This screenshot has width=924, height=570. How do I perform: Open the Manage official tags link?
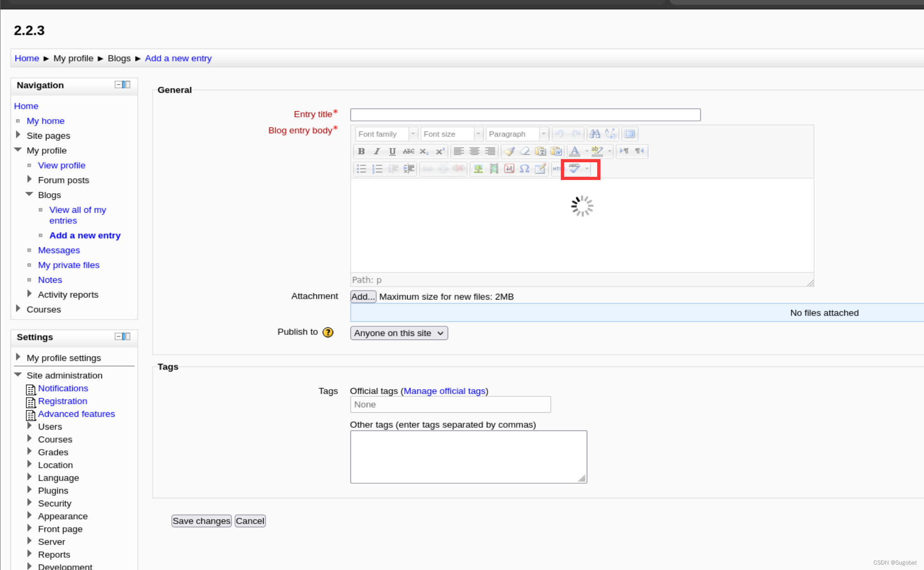coord(444,391)
